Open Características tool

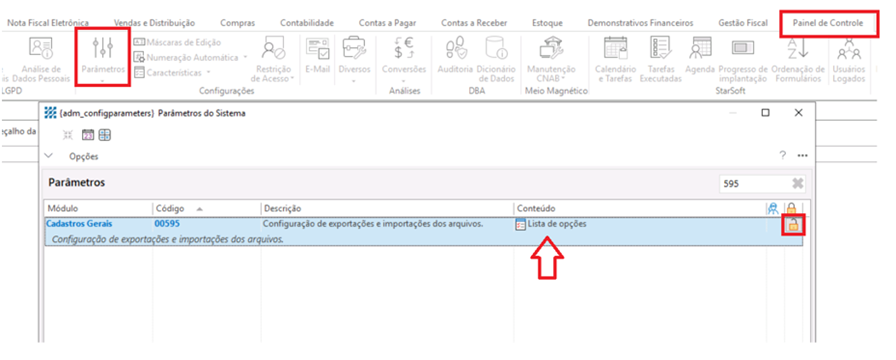(x=168, y=73)
